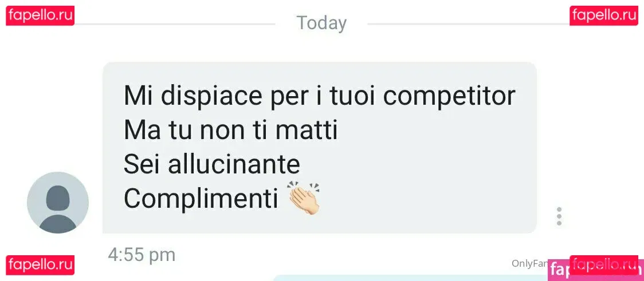Select the line "Ma tu non ti matti"
644x281 pixels.
(231, 130)
